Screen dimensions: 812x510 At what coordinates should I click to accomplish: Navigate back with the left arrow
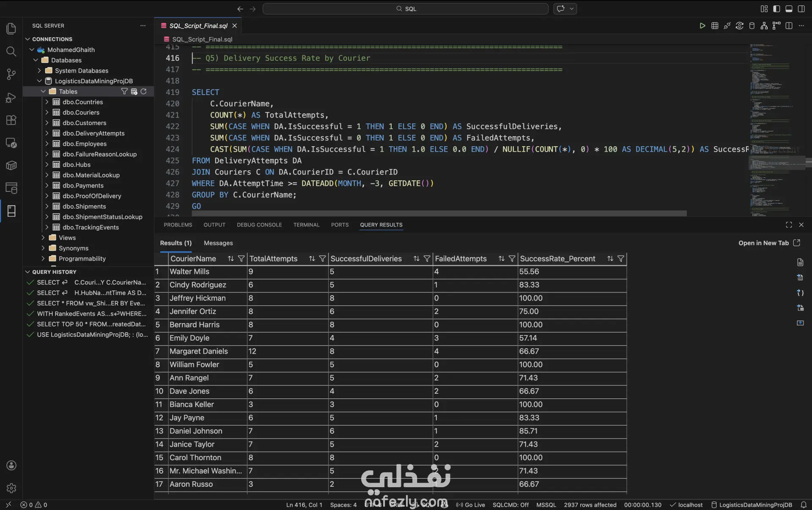pos(240,9)
